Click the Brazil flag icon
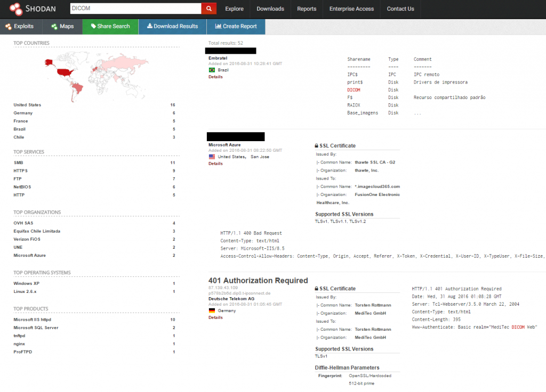 click(x=212, y=70)
